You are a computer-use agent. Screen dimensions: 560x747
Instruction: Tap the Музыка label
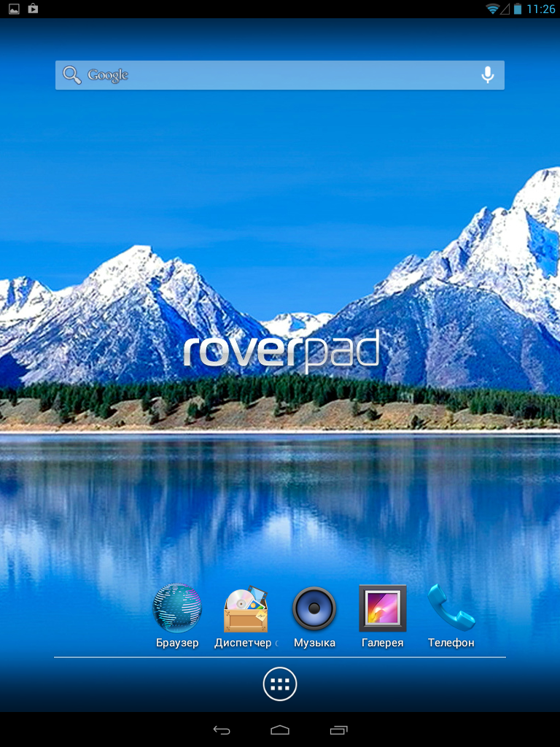point(314,643)
